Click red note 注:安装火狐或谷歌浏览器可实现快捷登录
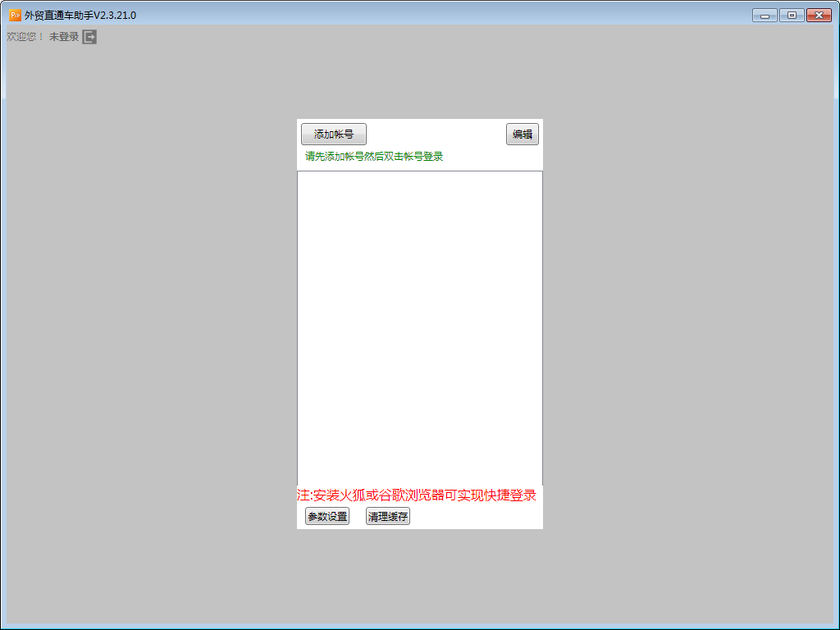Screen dimensions: 840x630 tap(417, 495)
